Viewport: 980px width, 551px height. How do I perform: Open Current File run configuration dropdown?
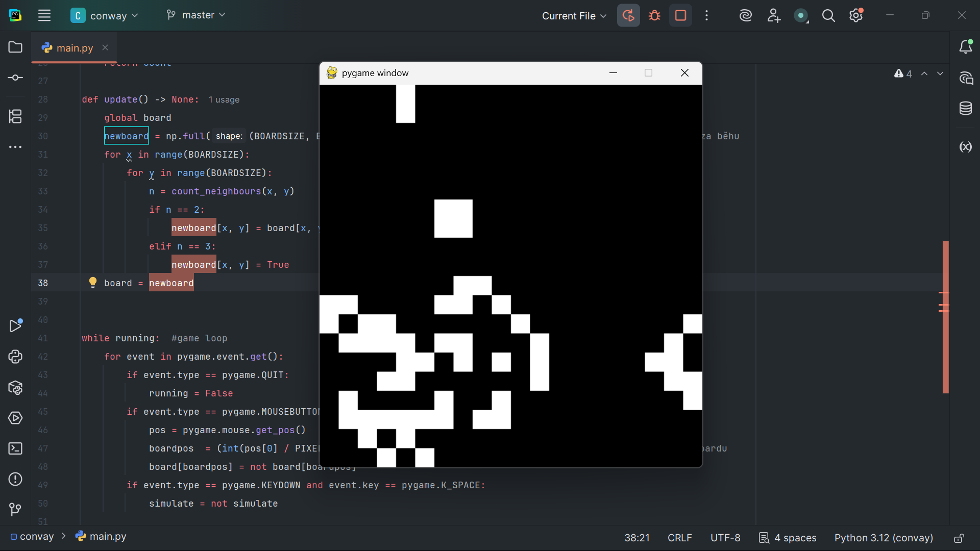click(574, 16)
